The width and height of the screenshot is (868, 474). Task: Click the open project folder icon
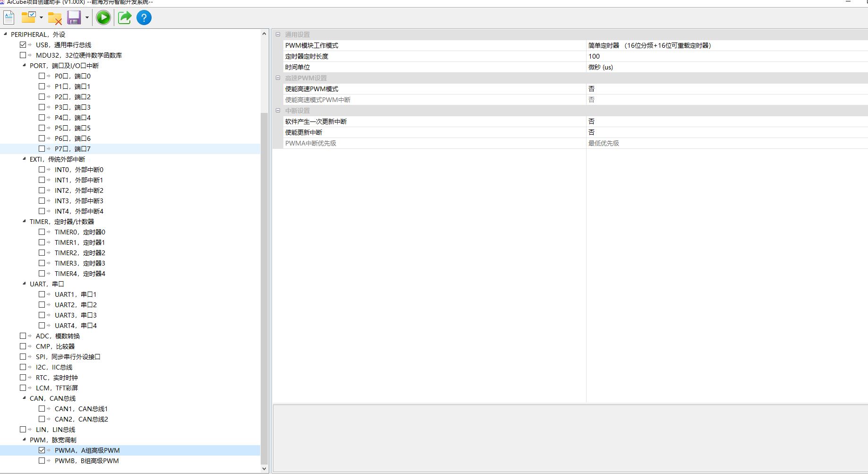[28, 18]
